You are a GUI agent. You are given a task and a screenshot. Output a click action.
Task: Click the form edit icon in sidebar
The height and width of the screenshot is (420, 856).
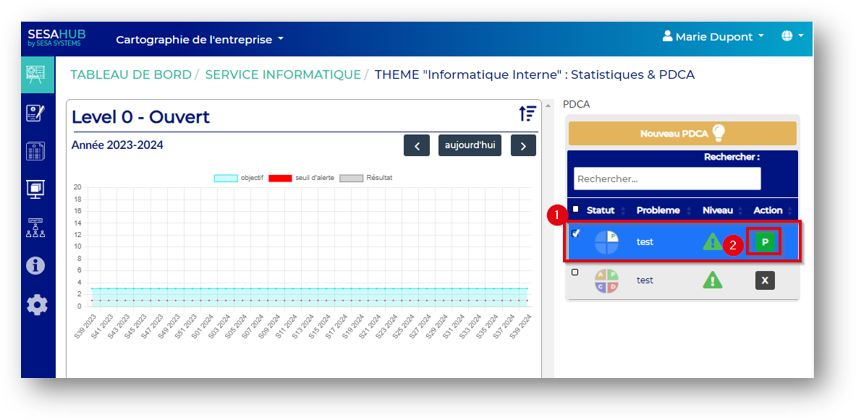click(x=37, y=113)
